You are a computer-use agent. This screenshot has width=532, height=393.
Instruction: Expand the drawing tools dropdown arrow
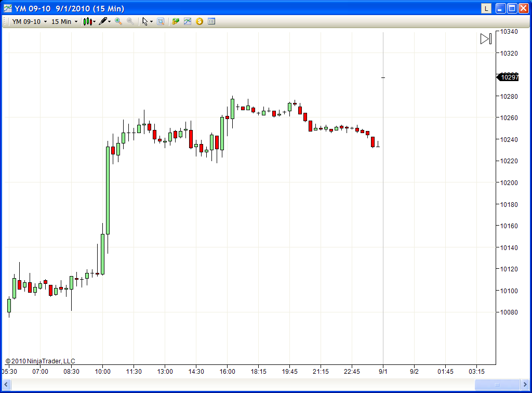(109, 21)
